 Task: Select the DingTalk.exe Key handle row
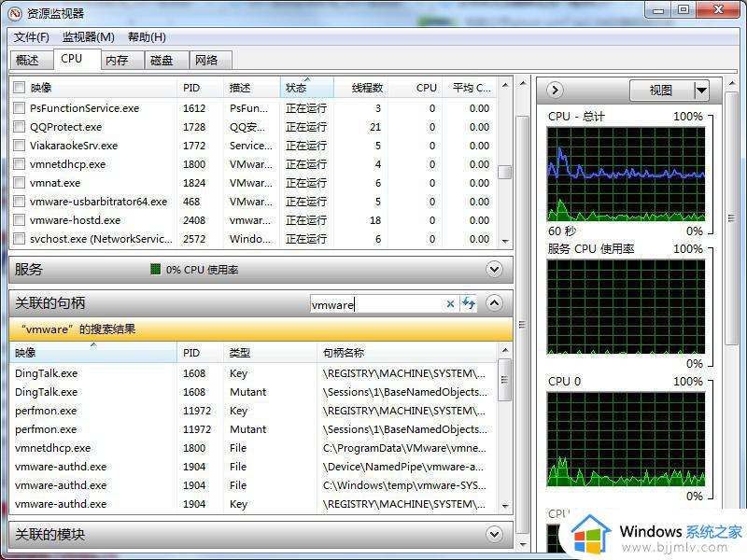[x=253, y=373]
